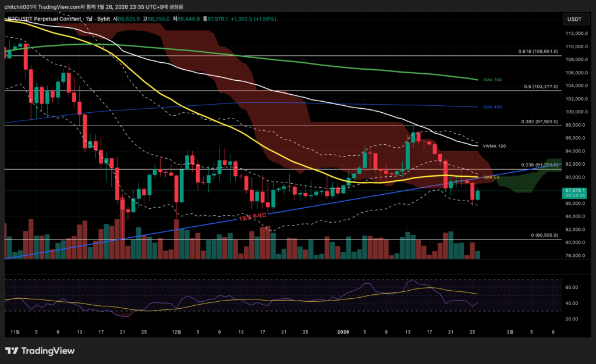The width and height of the screenshot is (596, 364).
Task: Select the SMA 50 line label
Action: [x=492, y=177]
